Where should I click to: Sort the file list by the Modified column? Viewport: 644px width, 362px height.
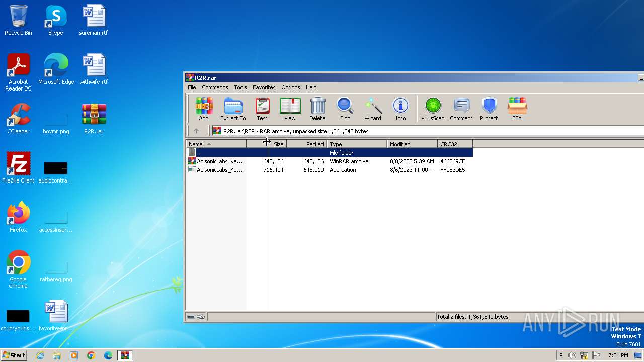point(412,144)
